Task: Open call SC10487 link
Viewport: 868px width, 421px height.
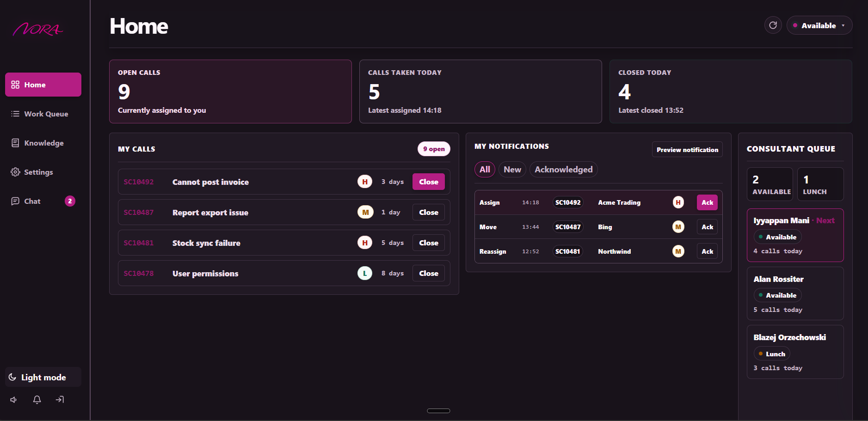Action: pyautogui.click(x=139, y=213)
